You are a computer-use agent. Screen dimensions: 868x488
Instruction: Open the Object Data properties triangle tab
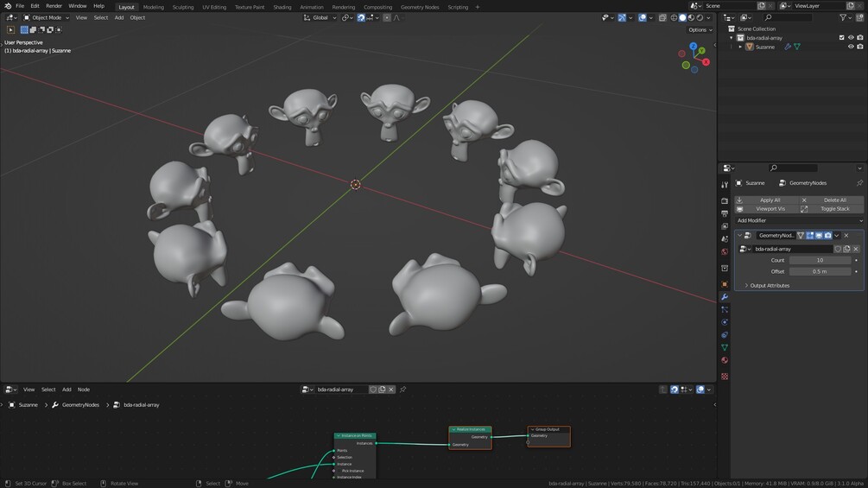[x=725, y=347]
